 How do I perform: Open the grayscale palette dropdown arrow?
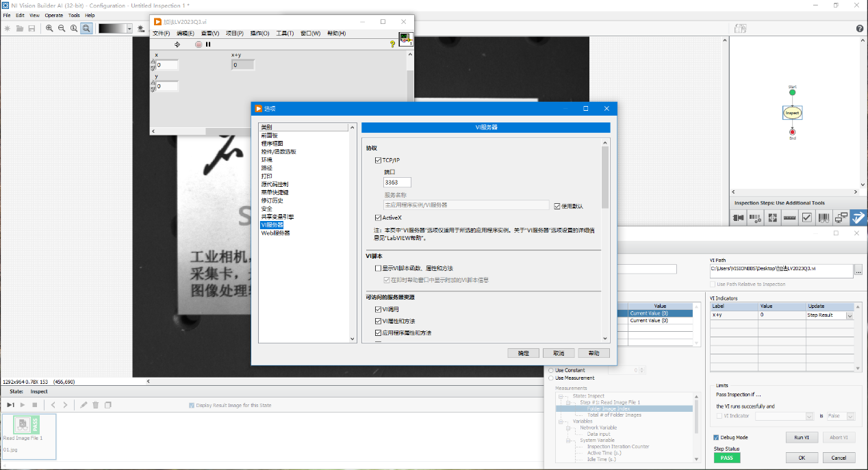click(130, 28)
